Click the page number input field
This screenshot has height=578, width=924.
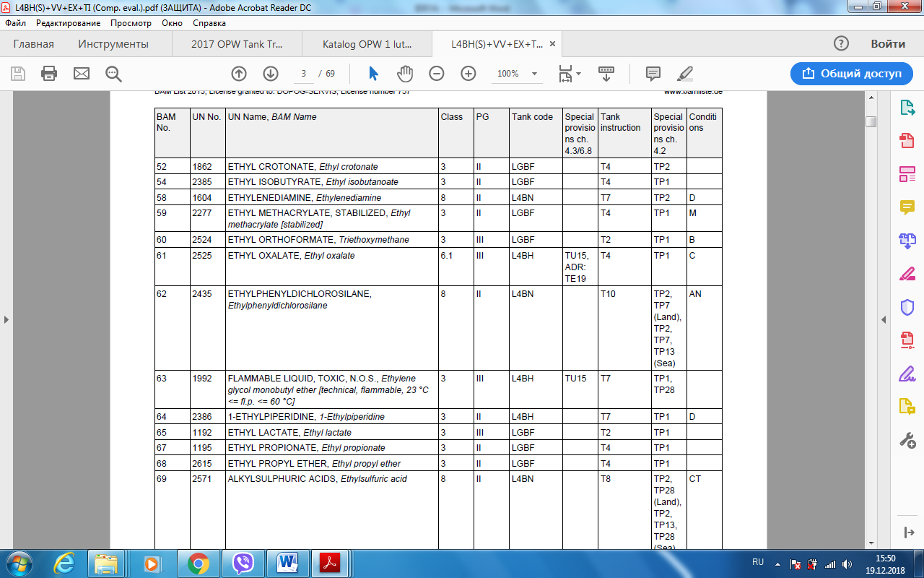(305, 74)
